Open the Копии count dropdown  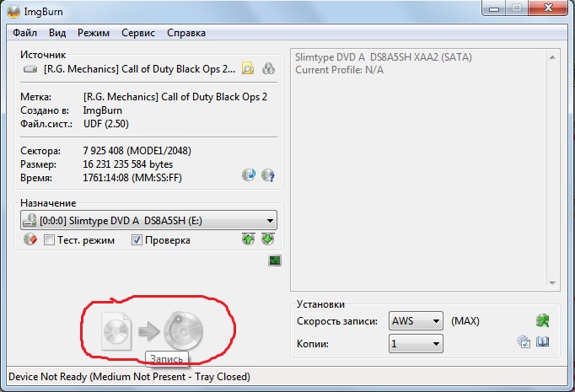416,344
